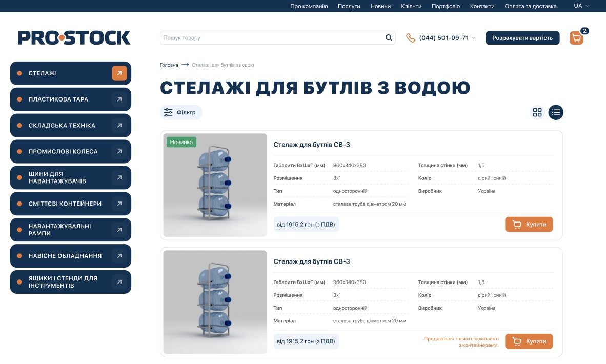Click the orange phone handset icon
This screenshot has width=606, height=364.
click(410, 38)
